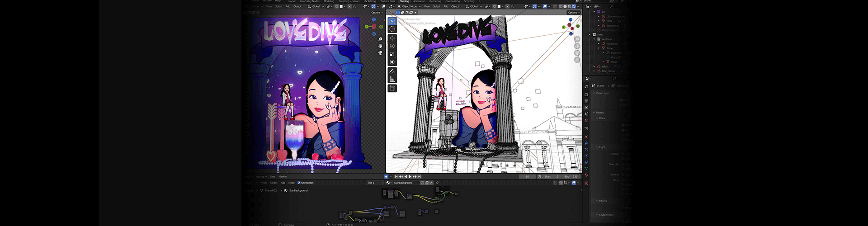Open Modifiers wrench properties tab
The height and width of the screenshot is (226, 868).
(586, 143)
